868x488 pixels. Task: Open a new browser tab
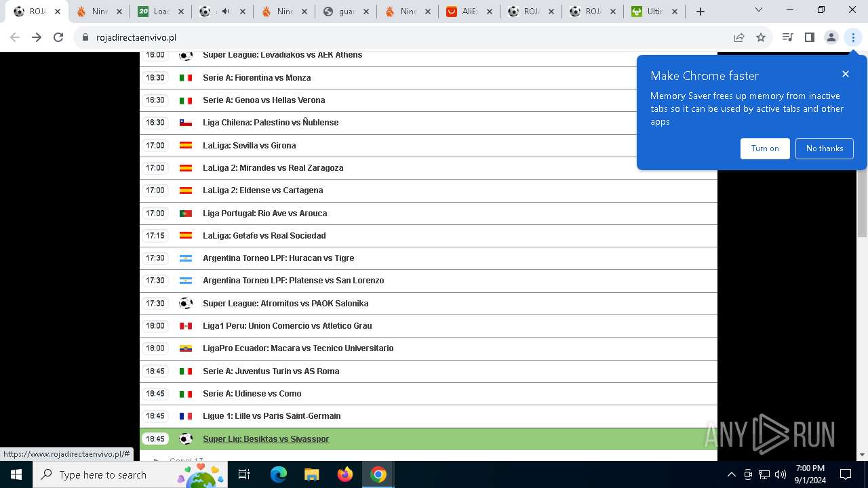[x=701, y=12]
